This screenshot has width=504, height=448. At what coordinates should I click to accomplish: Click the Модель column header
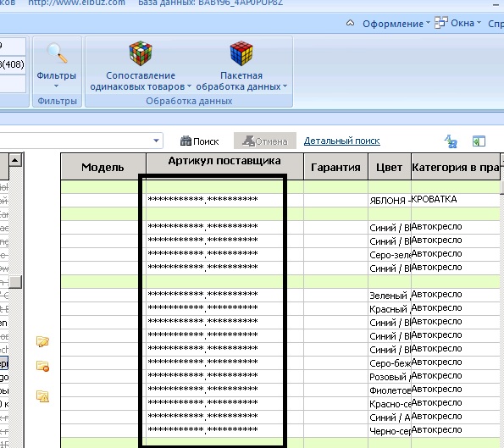click(x=102, y=167)
